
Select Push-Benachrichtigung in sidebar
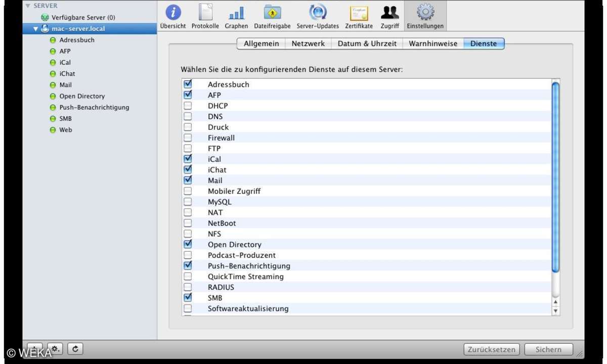[x=94, y=107]
